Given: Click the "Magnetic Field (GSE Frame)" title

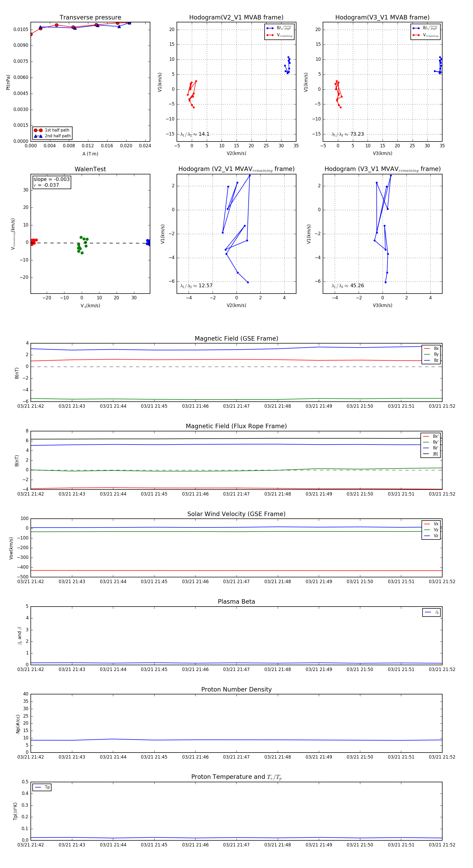Looking at the screenshot, I should 236,339.
